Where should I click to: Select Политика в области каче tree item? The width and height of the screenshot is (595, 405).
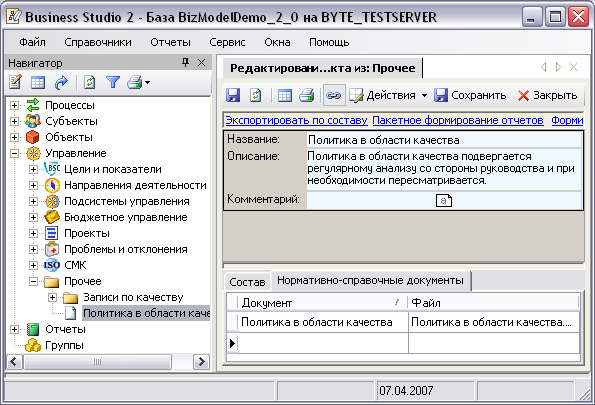coord(146,313)
